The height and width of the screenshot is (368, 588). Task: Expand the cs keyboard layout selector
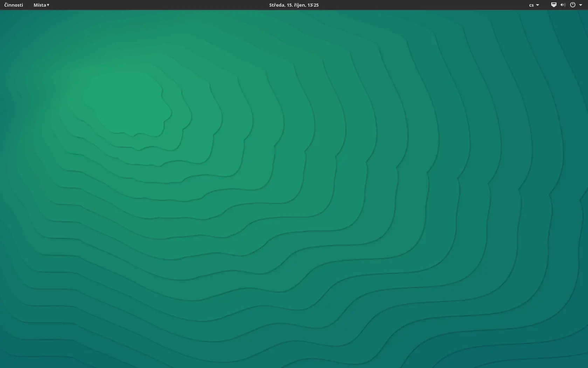pyautogui.click(x=534, y=5)
